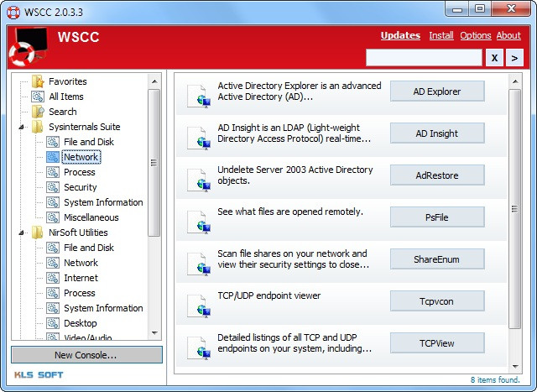Collapse the NirSoft Utilities tree node

22,233
